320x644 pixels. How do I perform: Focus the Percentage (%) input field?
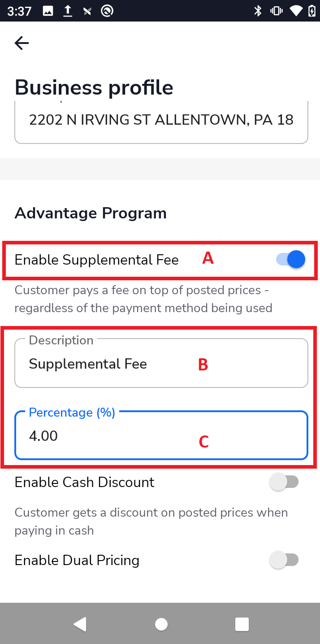coord(161,436)
